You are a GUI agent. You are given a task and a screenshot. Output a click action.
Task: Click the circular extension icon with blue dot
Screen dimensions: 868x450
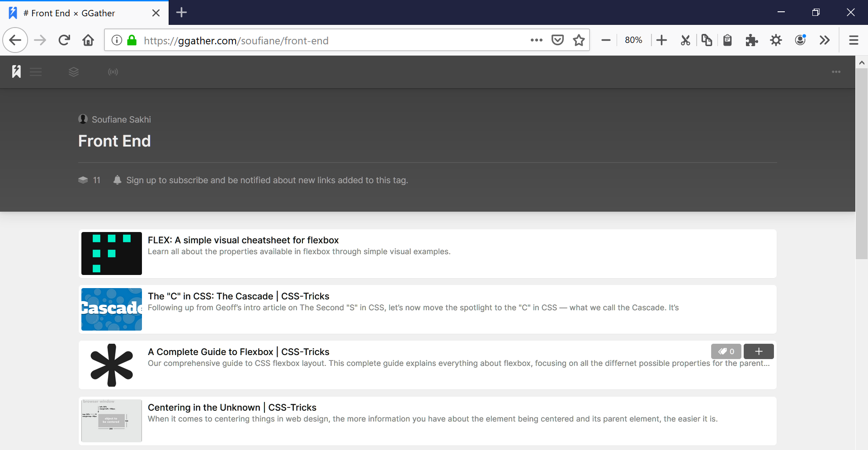coord(800,40)
